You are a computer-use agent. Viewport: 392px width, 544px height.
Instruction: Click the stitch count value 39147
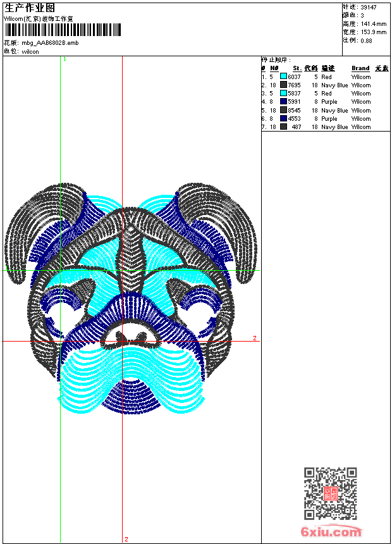(369, 7)
